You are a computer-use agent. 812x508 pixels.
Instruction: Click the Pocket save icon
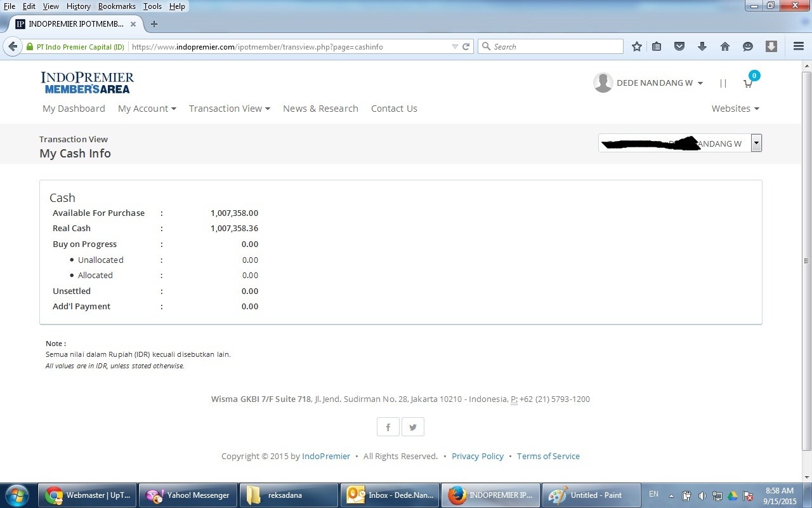click(x=679, y=46)
